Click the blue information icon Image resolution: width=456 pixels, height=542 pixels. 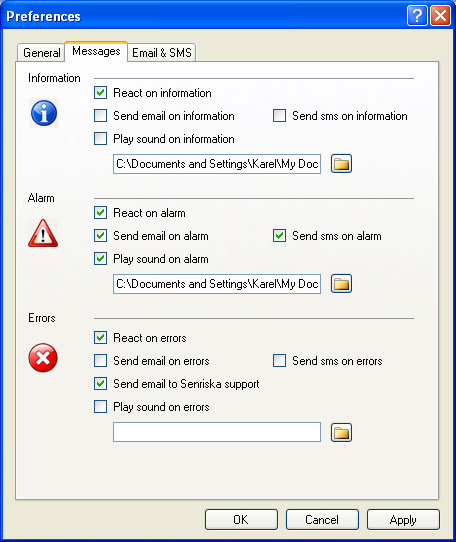(x=44, y=113)
